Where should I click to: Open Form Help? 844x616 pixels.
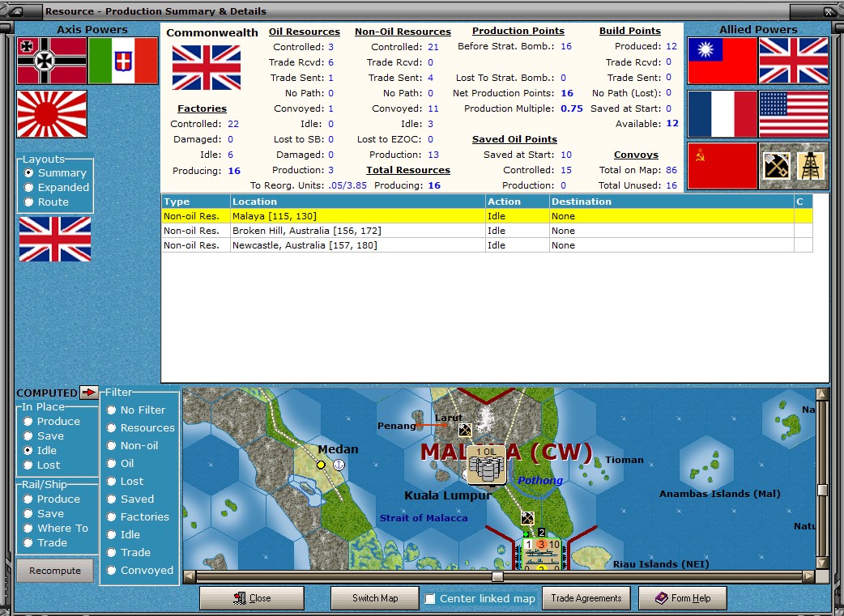[x=683, y=598]
